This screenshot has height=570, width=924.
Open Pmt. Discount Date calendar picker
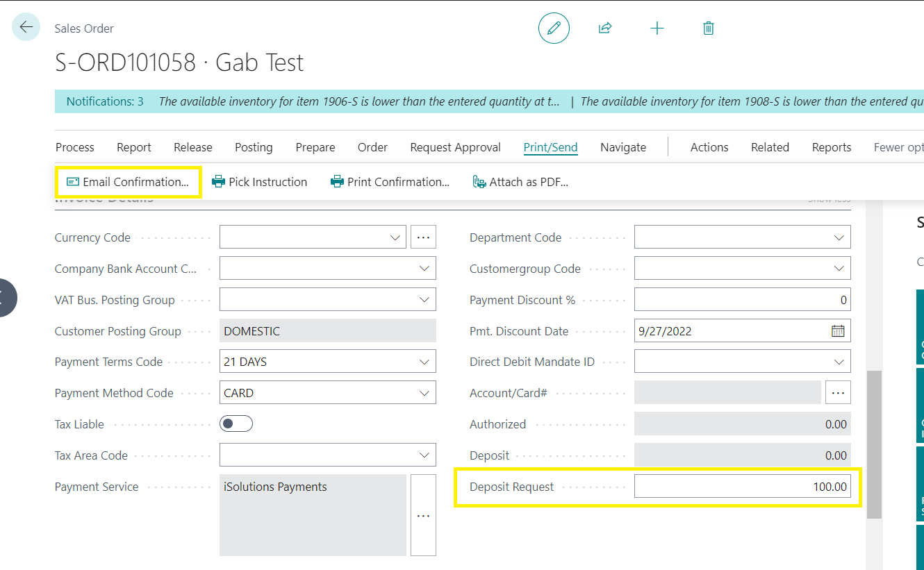pos(838,331)
